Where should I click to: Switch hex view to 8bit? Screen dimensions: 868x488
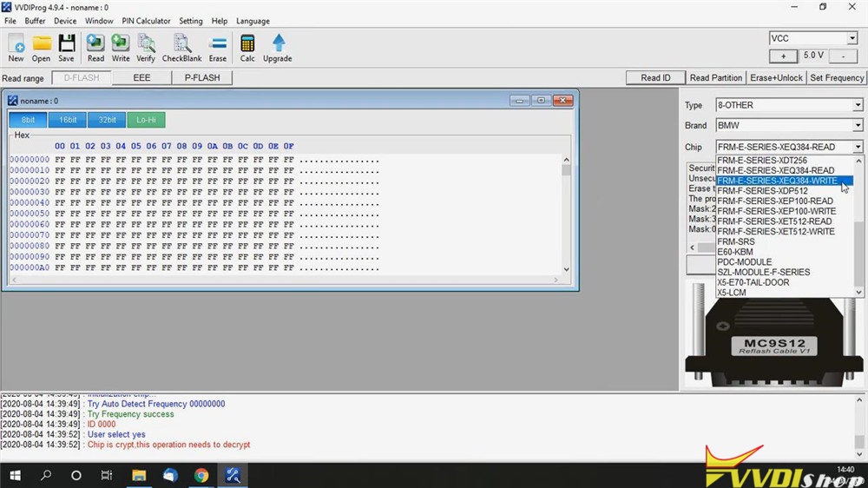[x=28, y=120]
